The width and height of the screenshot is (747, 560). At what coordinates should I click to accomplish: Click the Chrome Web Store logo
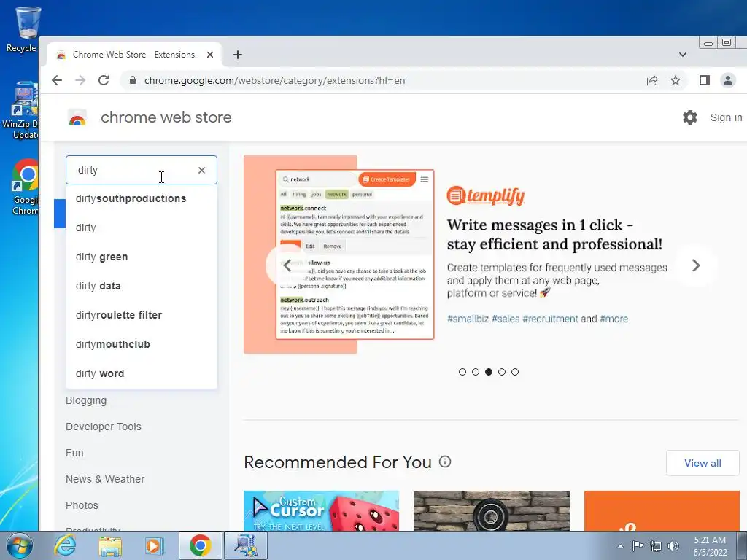click(77, 117)
